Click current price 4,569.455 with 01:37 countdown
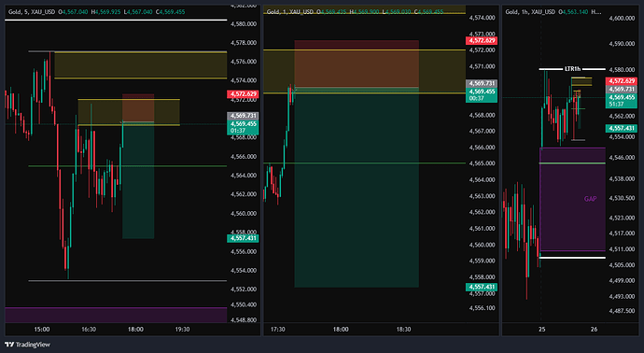This screenshot has height=353, width=644. click(243, 127)
